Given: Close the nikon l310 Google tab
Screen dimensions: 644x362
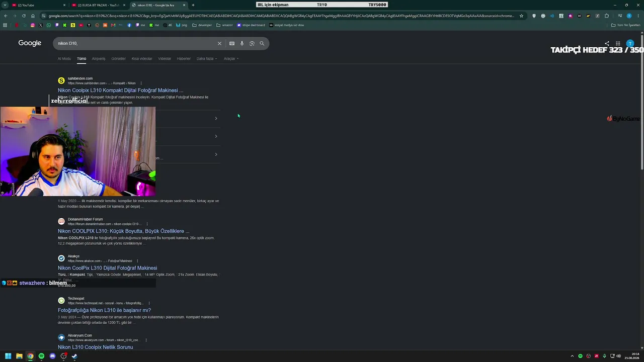Looking at the screenshot, I should pos(184,5).
